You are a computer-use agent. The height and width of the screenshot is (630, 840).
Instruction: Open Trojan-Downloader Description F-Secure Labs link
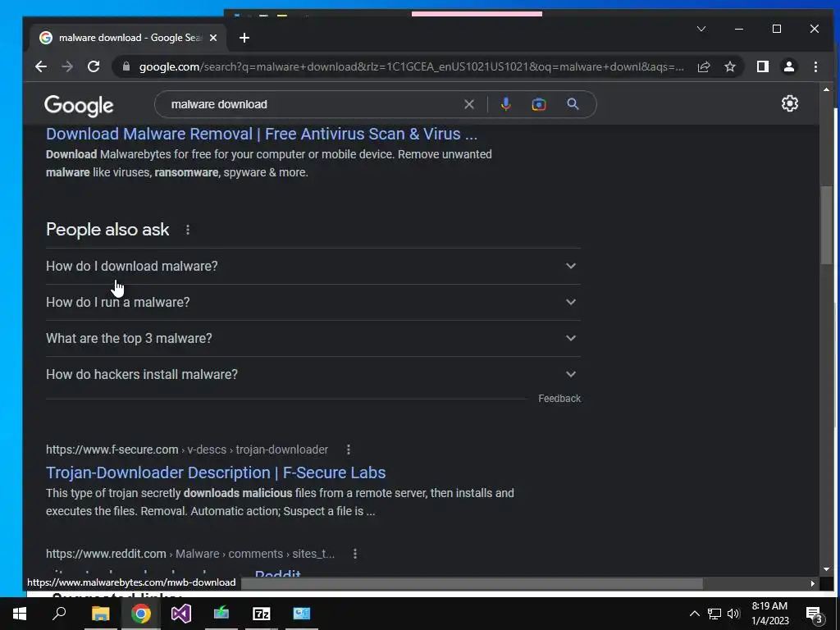coord(216,472)
